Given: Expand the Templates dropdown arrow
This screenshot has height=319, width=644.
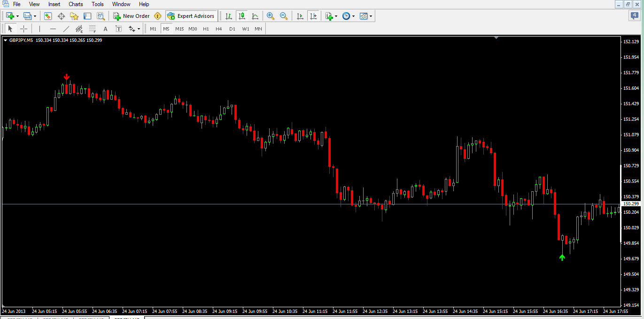Looking at the screenshot, I should click(371, 16).
